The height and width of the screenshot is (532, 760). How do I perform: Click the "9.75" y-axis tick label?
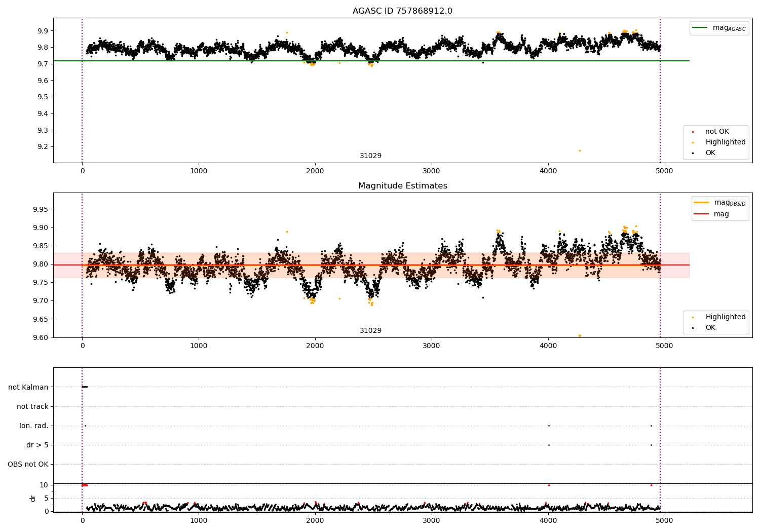click(41, 283)
